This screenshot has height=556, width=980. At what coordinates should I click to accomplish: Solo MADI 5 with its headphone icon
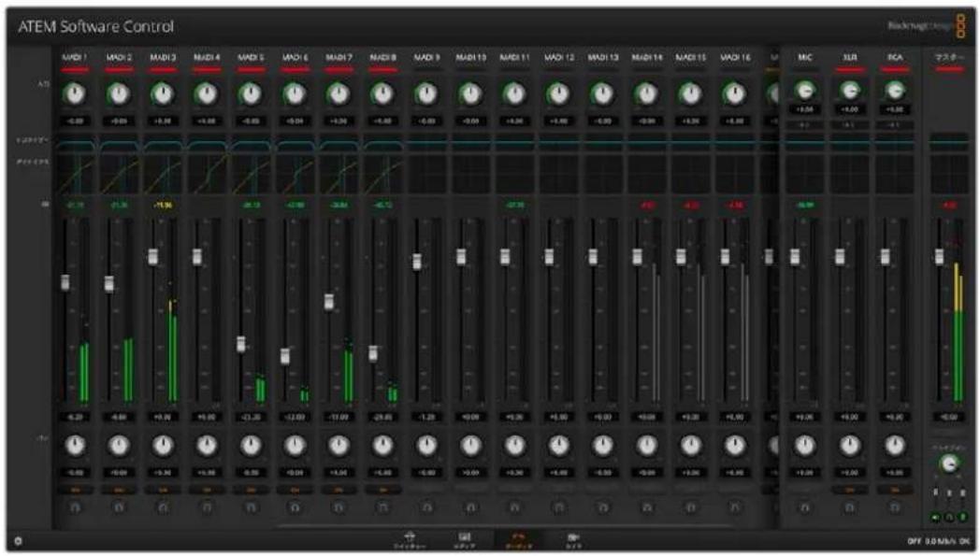tap(252, 508)
